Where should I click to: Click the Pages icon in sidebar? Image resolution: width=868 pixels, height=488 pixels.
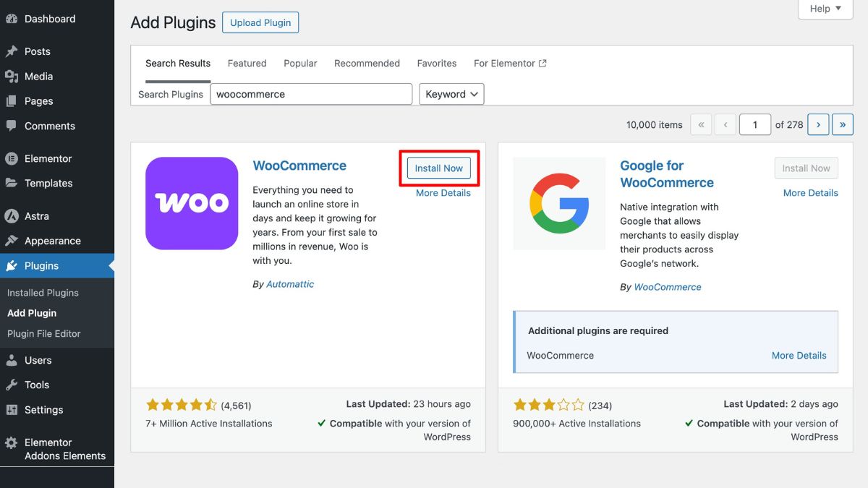[x=12, y=101]
